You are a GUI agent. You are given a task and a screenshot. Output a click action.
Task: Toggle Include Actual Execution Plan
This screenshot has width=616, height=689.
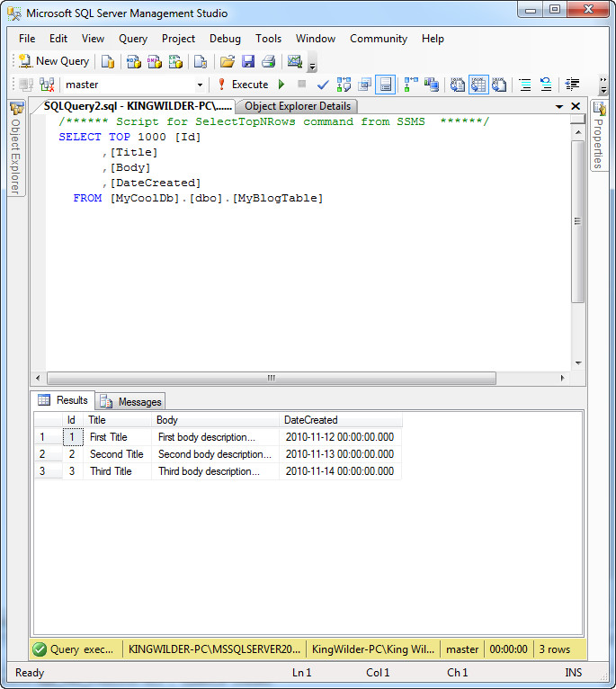pos(411,85)
